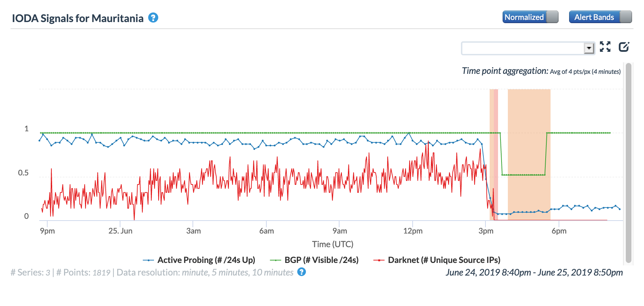Click the blue Active Probing legend marker
This screenshot has height=306, width=644.
(148, 260)
